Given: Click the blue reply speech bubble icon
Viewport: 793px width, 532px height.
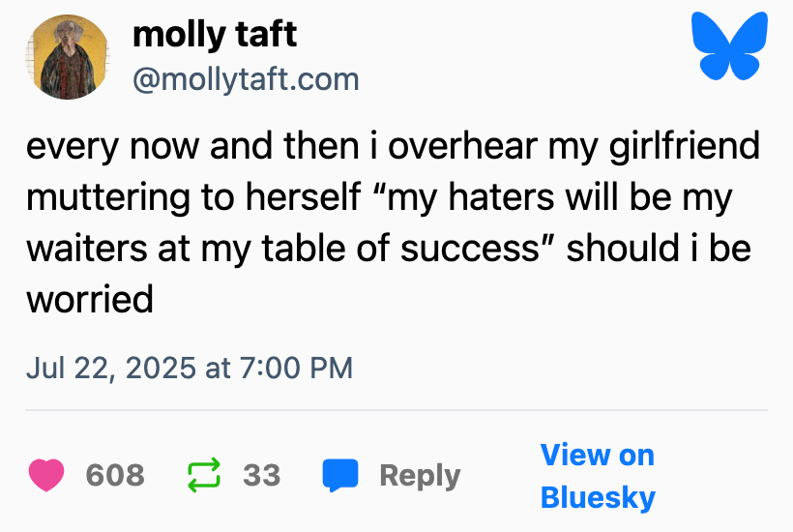Looking at the screenshot, I should point(339,475).
